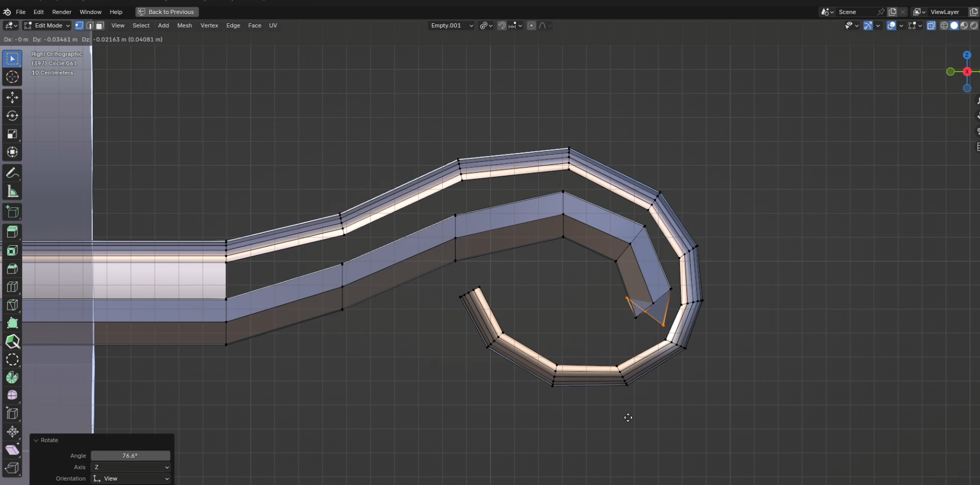Screen dimensions: 980x485
Task: Open the overlays options dropdown arrow
Action: 901,25
